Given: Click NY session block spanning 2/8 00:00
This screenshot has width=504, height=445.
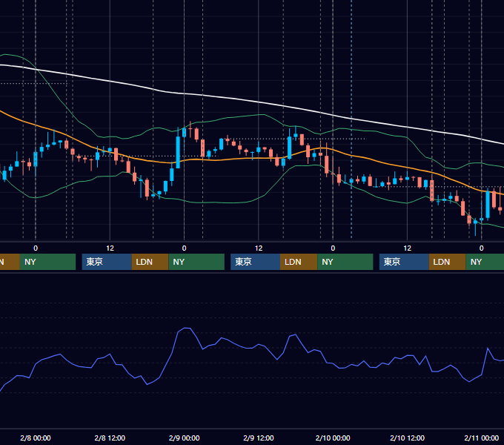Looking at the screenshot, I should coord(47,262).
